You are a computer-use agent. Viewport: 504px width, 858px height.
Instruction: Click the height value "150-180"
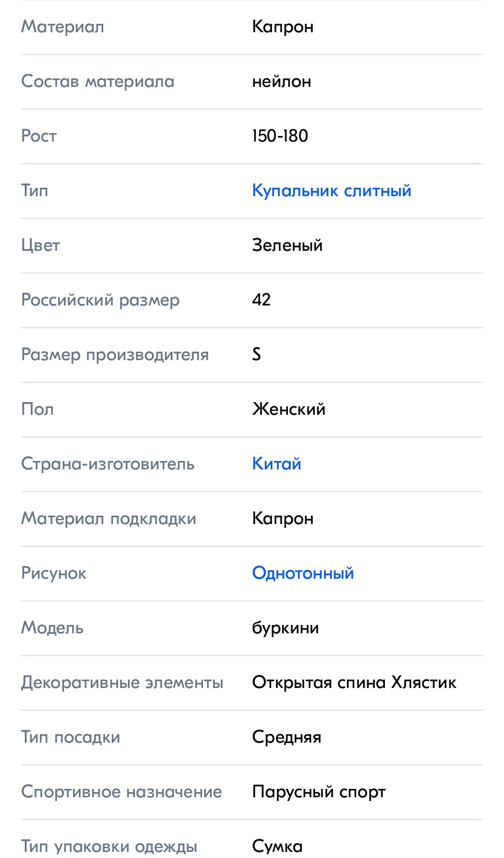(x=280, y=136)
